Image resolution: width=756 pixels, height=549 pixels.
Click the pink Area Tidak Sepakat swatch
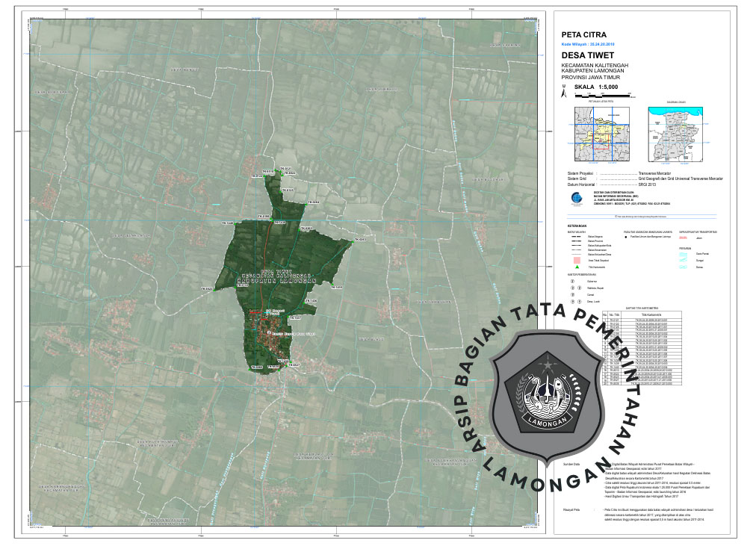577,259
